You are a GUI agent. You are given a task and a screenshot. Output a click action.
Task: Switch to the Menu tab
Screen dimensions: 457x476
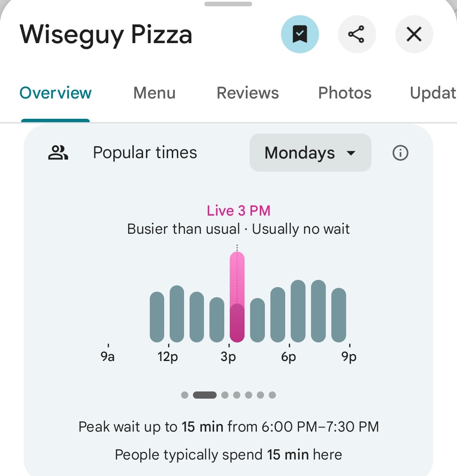click(154, 93)
